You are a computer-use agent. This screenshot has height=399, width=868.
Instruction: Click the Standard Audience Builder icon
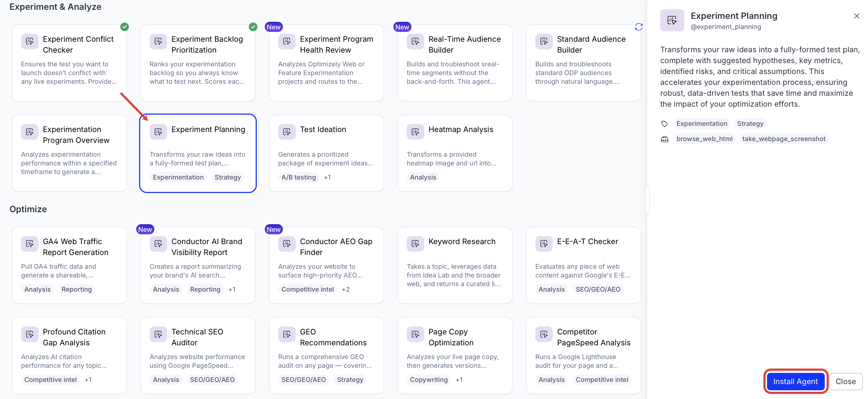(x=544, y=41)
